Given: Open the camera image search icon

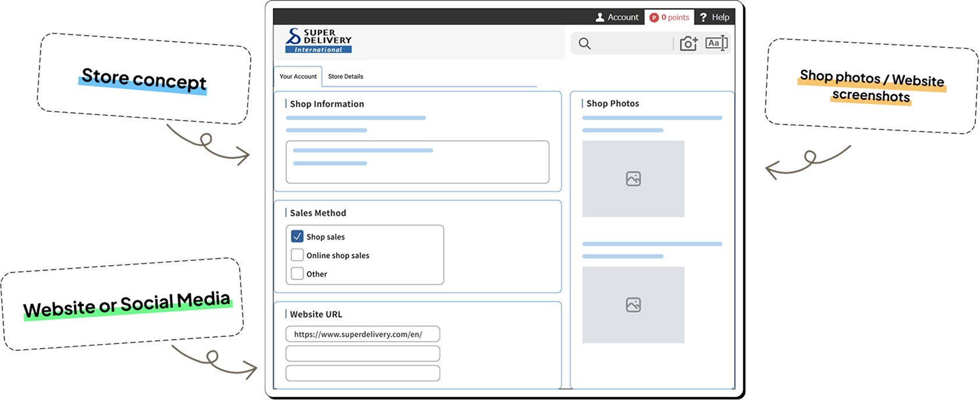Looking at the screenshot, I should [x=689, y=44].
